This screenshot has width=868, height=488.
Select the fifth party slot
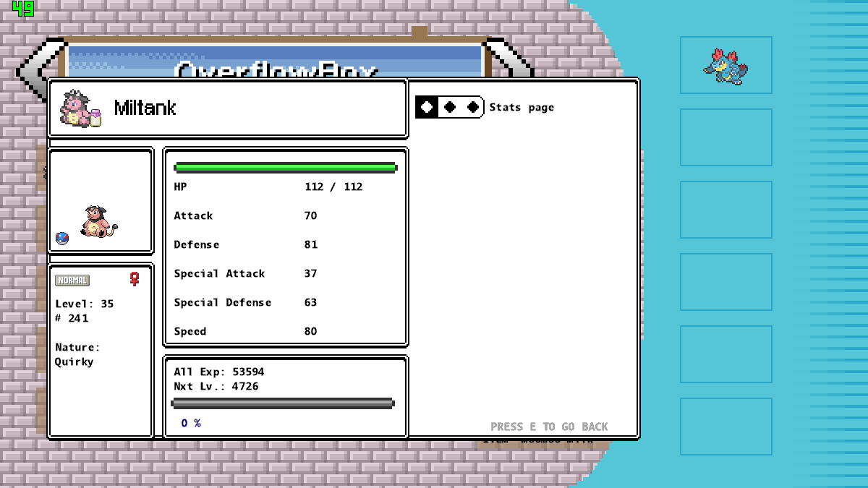[x=726, y=354]
